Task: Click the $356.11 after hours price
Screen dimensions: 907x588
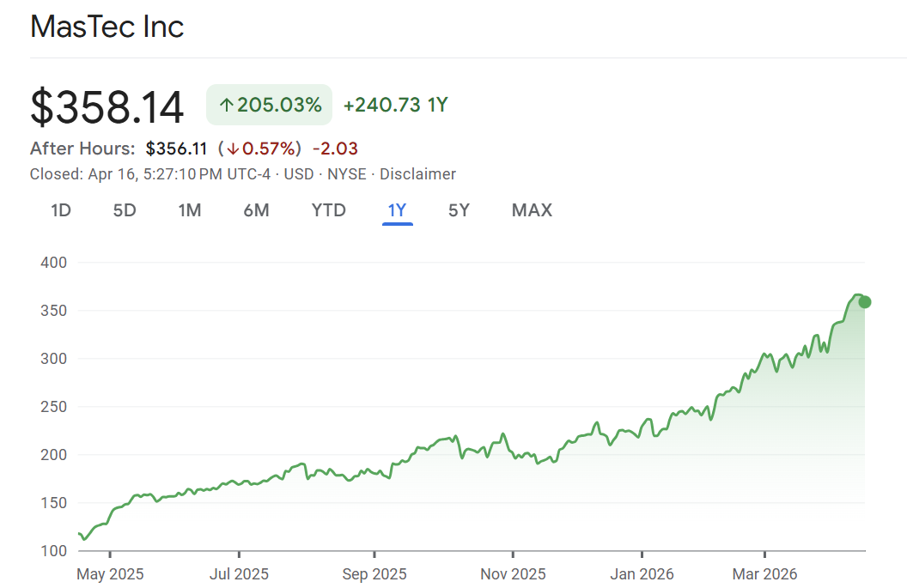Action: pyautogui.click(x=176, y=149)
